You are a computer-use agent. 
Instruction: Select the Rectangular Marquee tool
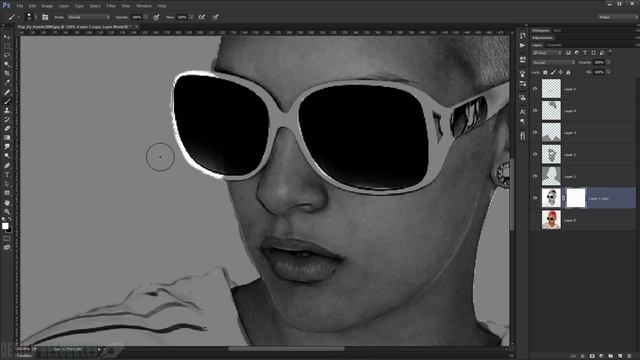click(7, 46)
